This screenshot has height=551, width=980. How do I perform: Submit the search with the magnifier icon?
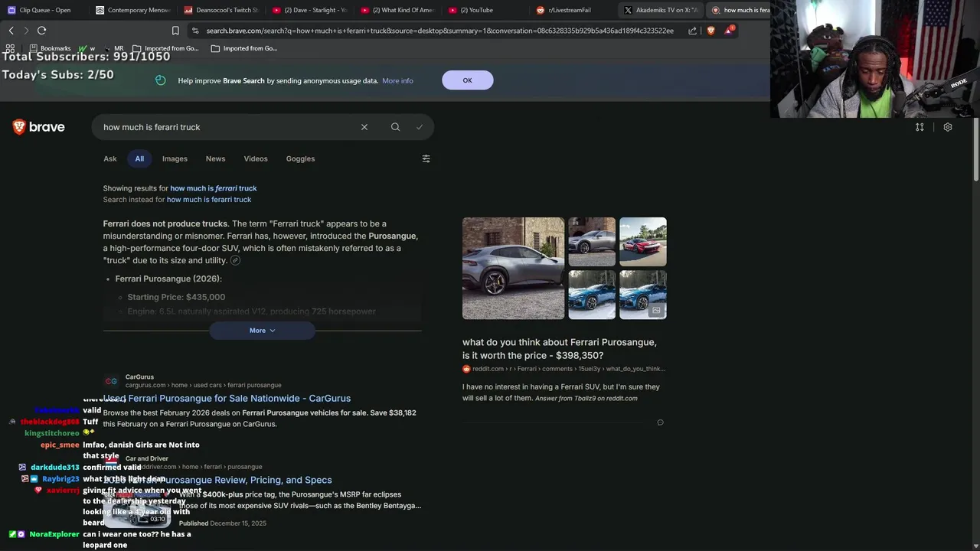point(395,127)
